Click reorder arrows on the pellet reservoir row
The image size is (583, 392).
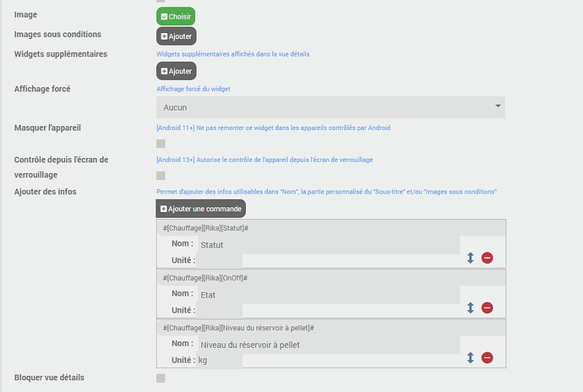point(471,358)
